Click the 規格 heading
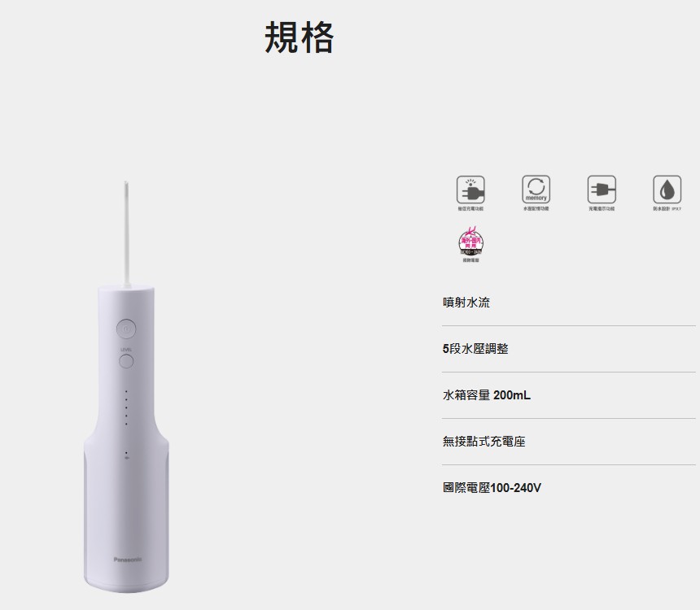This screenshot has height=610, width=700. [299, 37]
